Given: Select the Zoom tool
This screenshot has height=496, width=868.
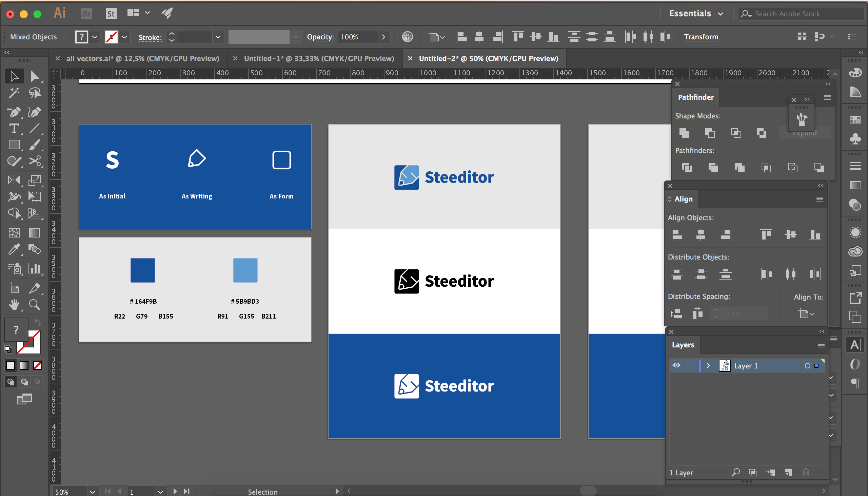Looking at the screenshot, I should pyautogui.click(x=34, y=305).
